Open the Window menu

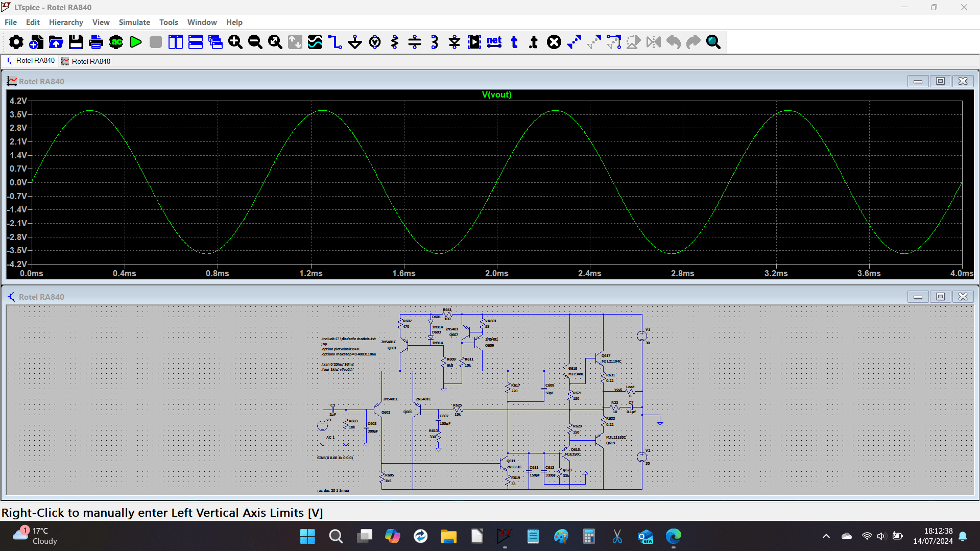[202, 22]
